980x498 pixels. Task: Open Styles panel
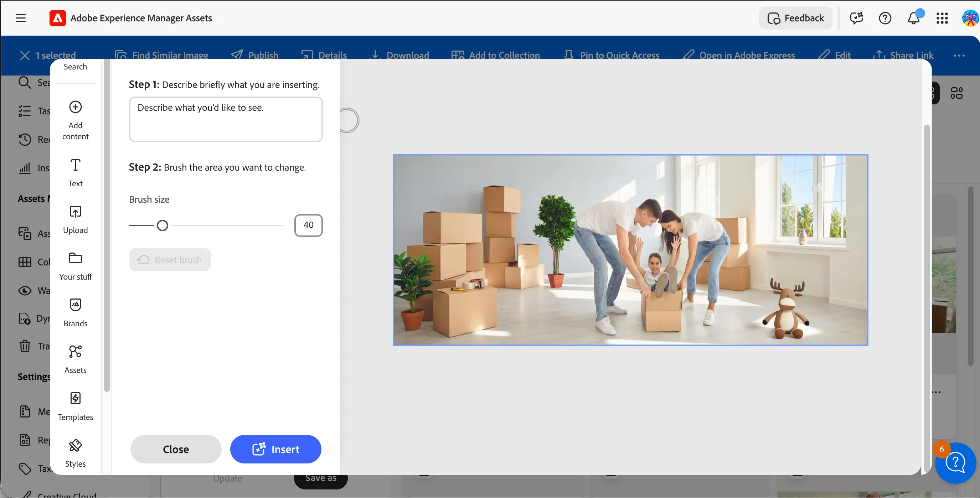(x=75, y=453)
